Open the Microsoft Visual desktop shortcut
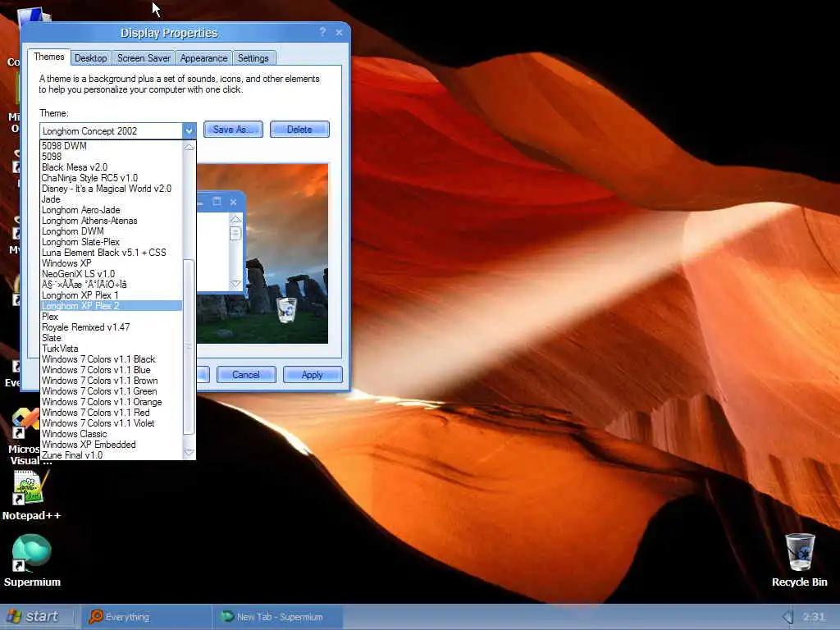 pos(24,436)
